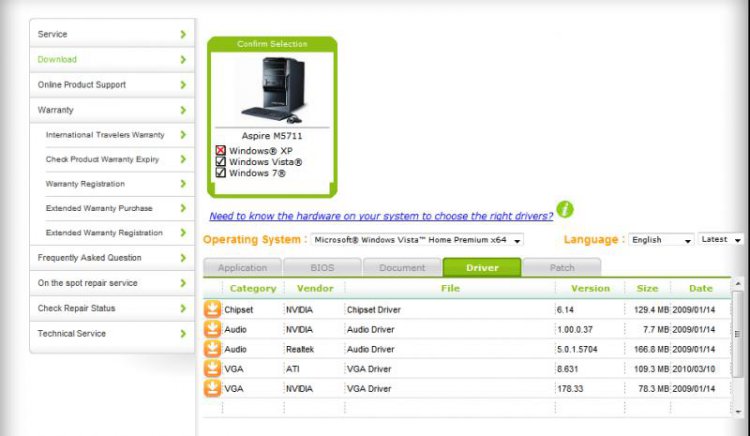The height and width of the screenshot is (436, 750).
Task: Switch to the Application tab
Action: pos(243,268)
